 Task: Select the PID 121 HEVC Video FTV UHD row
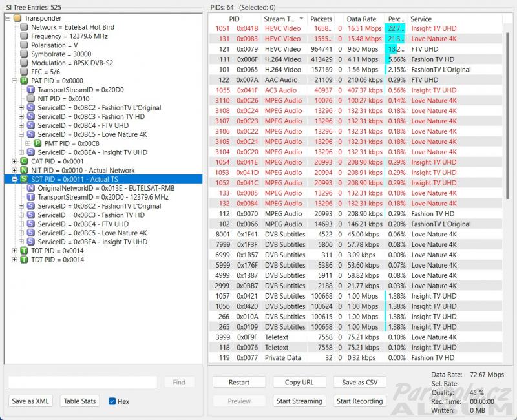[355, 49]
